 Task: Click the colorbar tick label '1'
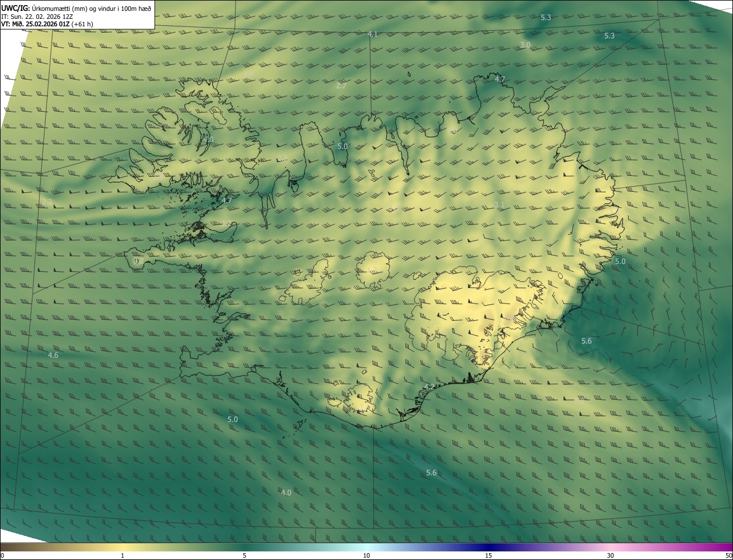tap(123, 555)
